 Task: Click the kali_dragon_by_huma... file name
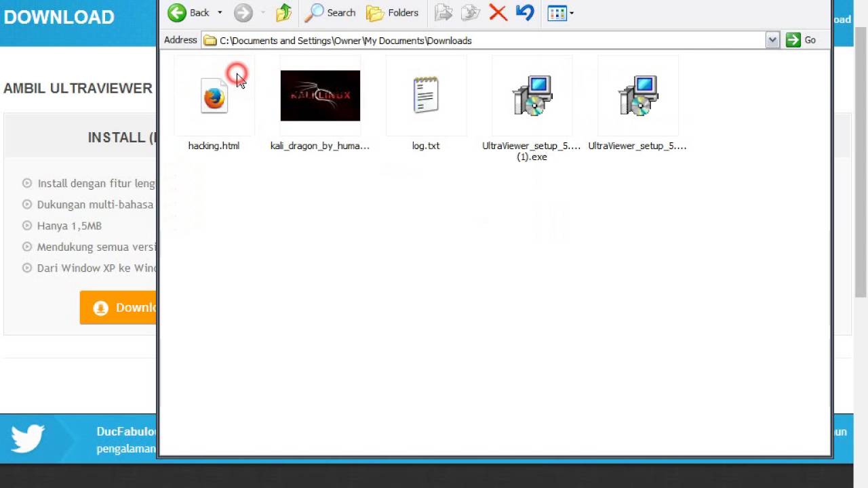click(x=320, y=146)
